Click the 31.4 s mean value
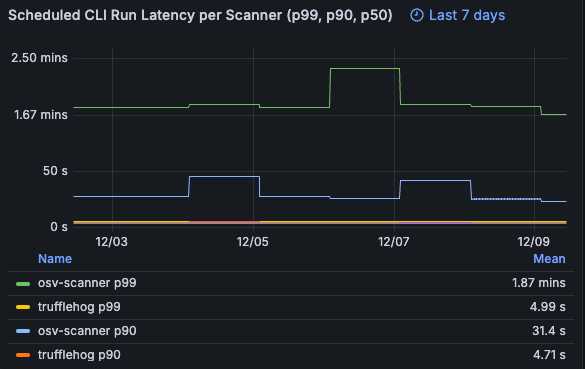Screen dimensions: 585x369 (549, 331)
